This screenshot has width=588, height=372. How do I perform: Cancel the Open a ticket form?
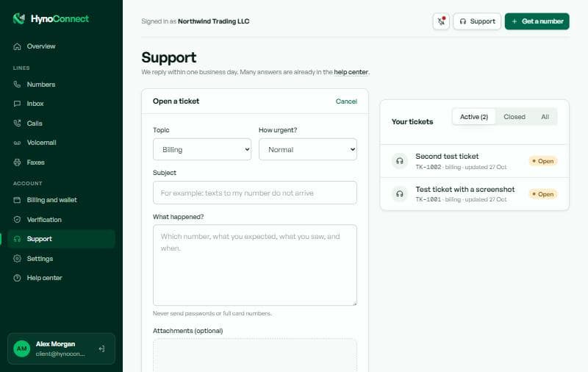coord(346,101)
